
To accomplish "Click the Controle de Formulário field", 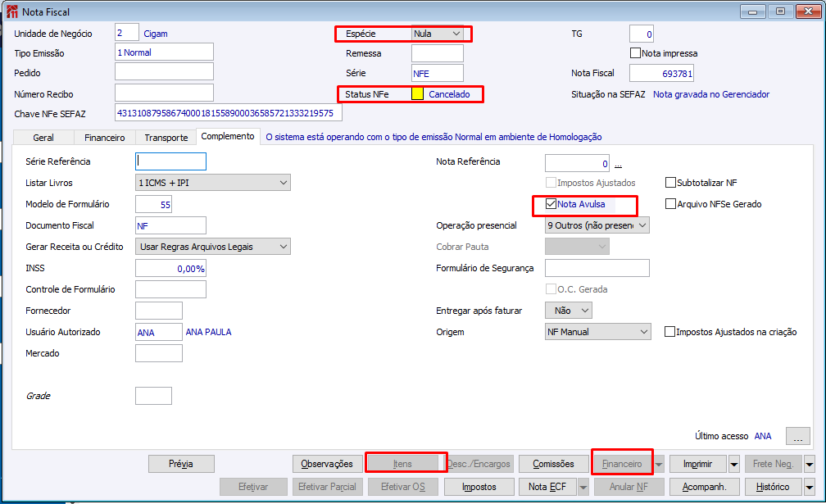I will (x=170, y=289).
